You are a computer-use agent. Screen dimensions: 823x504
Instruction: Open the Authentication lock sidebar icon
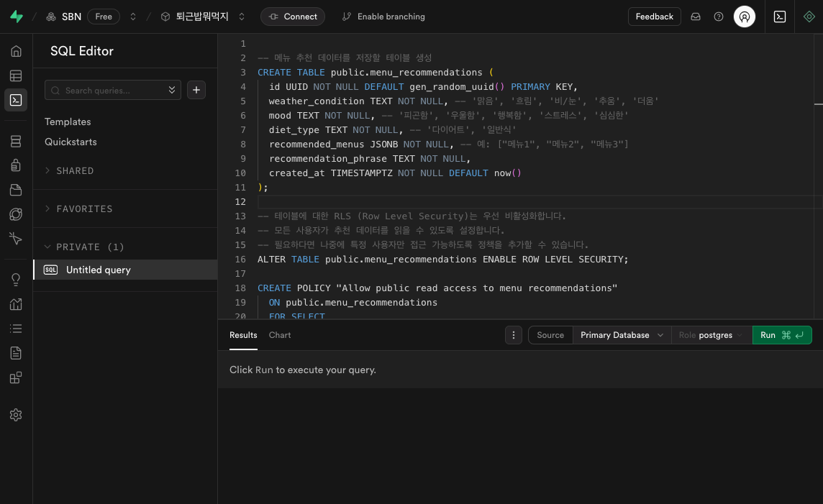[x=16, y=165]
